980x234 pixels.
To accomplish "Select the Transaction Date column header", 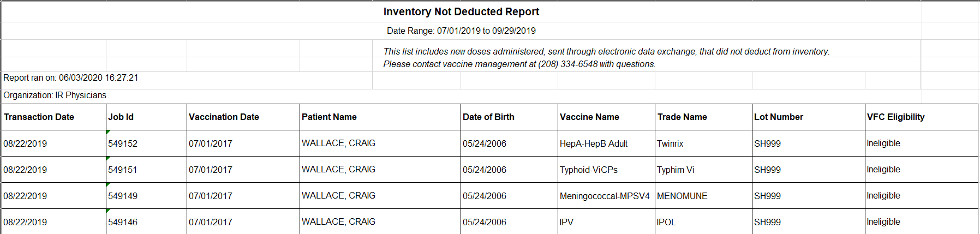I will point(53,117).
